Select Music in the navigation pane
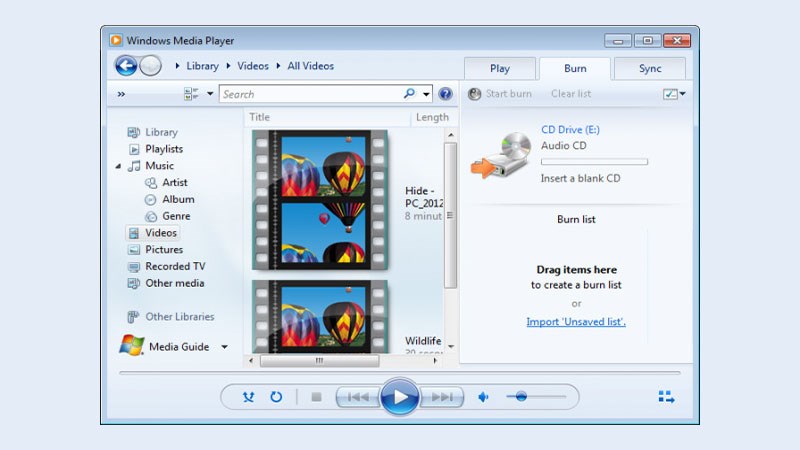800x450 pixels. coord(159,166)
